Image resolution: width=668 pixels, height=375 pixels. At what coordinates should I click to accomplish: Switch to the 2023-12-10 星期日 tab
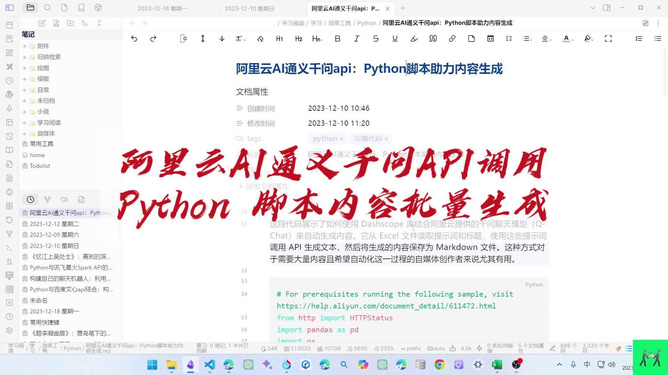click(250, 9)
